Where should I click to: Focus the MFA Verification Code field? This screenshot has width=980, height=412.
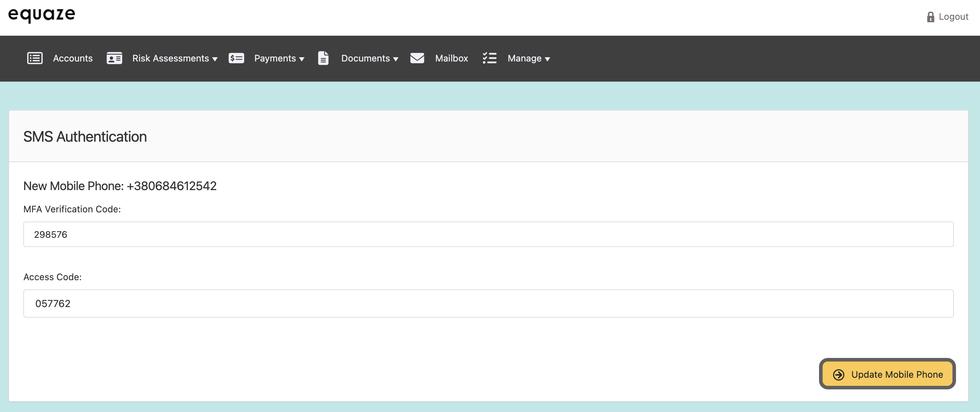click(x=488, y=234)
